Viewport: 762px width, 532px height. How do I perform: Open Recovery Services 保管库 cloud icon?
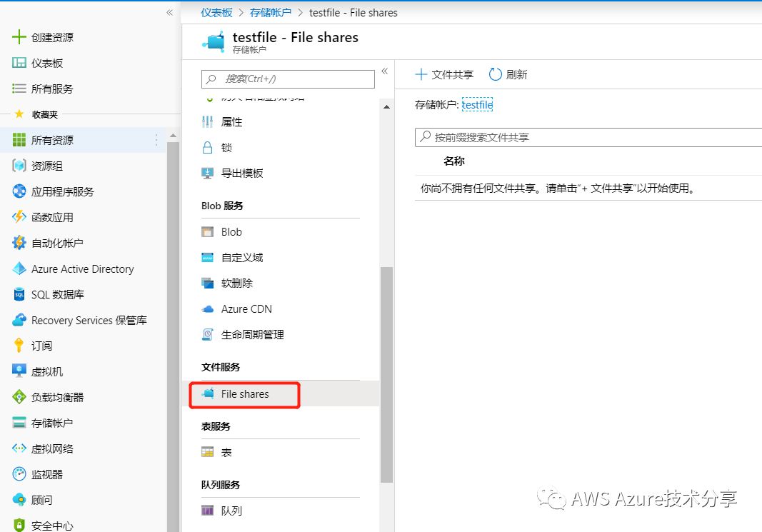pos(19,320)
